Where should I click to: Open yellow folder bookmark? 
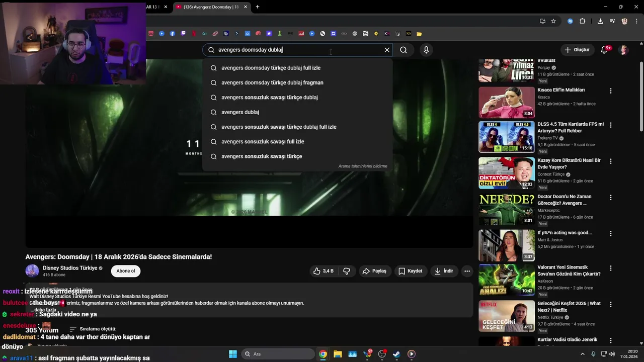point(419,34)
